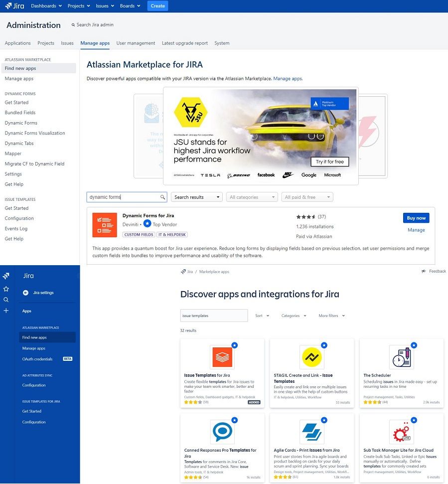The image size is (448, 484).
Task: Click the magnifier icon in the dynamic forms search box
Action: pyautogui.click(x=162, y=197)
